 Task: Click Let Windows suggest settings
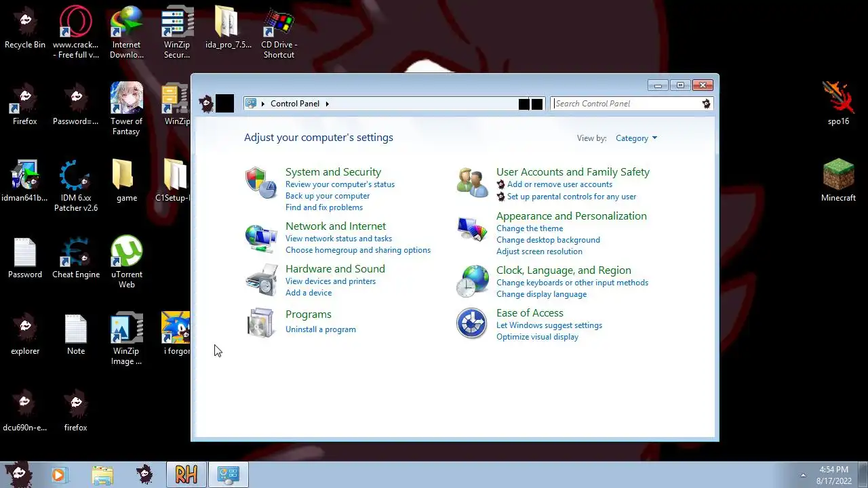(549, 325)
